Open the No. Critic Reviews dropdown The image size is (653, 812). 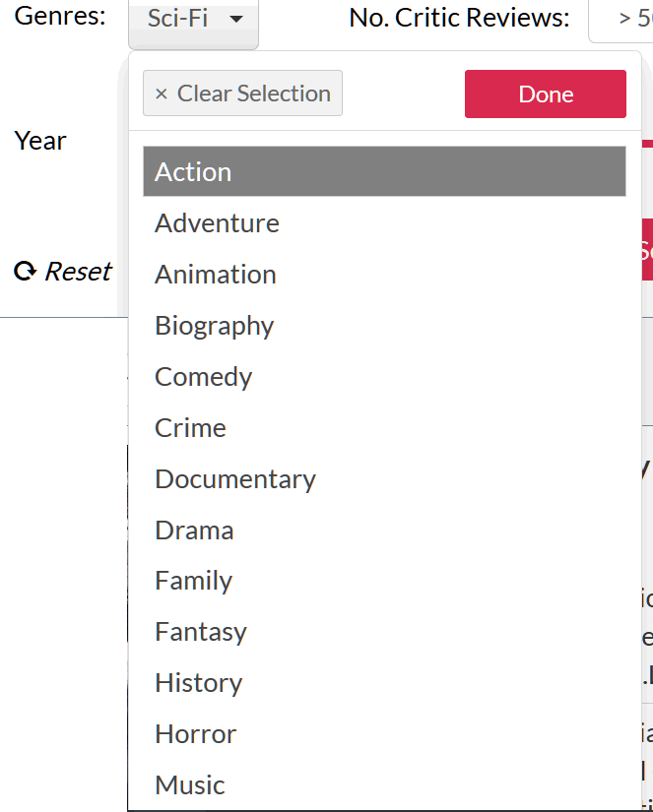620,21
